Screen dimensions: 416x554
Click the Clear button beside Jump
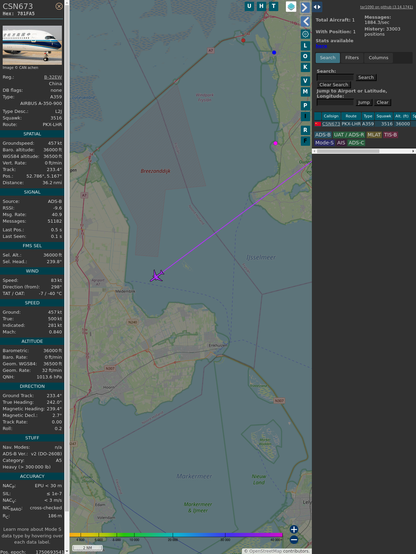(382, 102)
